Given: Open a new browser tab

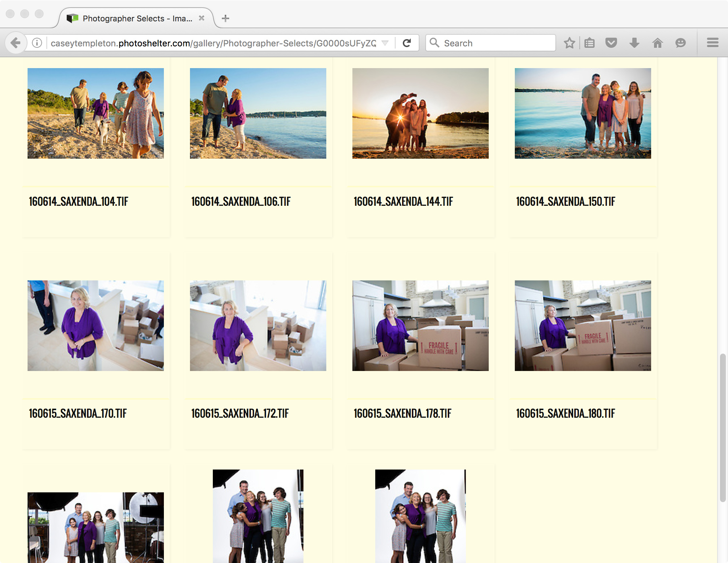Looking at the screenshot, I should tap(226, 18).
